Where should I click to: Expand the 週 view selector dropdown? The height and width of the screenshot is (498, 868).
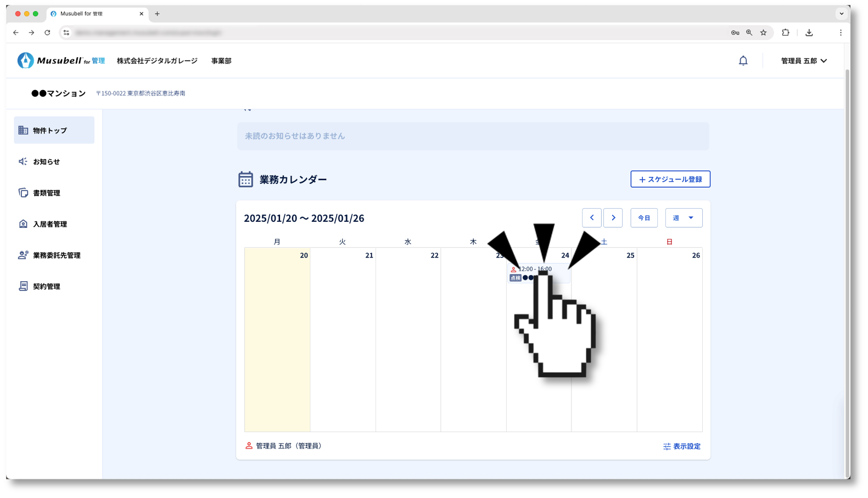(684, 218)
